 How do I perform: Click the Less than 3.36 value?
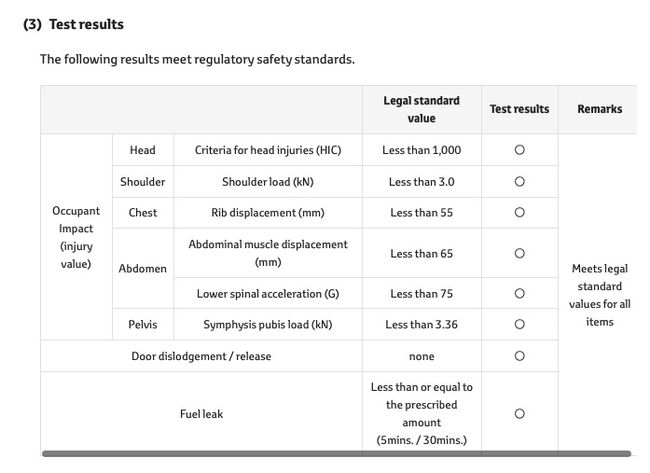[x=422, y=325]
